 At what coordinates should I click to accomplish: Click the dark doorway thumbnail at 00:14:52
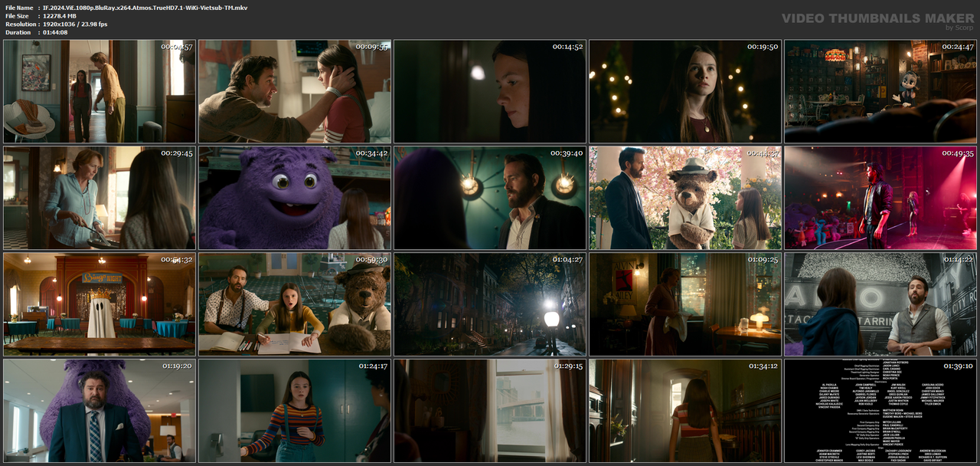pyautogui.click(x=490, y=91)
